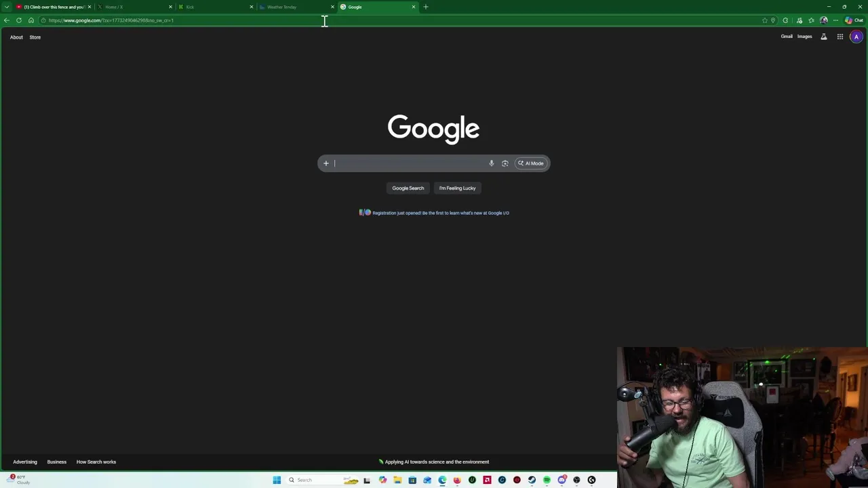Start voice search with the microphone icon
Screen dimensions: 868x488
pos(492,163)
